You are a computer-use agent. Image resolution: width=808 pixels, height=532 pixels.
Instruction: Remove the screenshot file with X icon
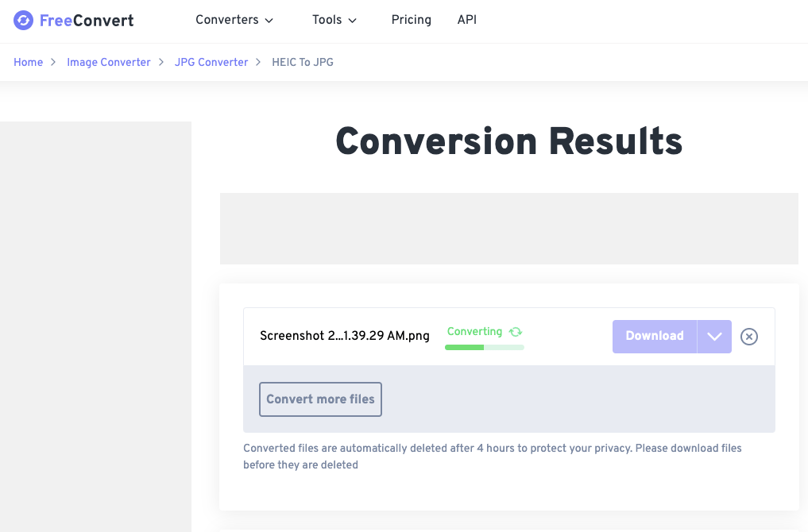(x=749, y=337)
